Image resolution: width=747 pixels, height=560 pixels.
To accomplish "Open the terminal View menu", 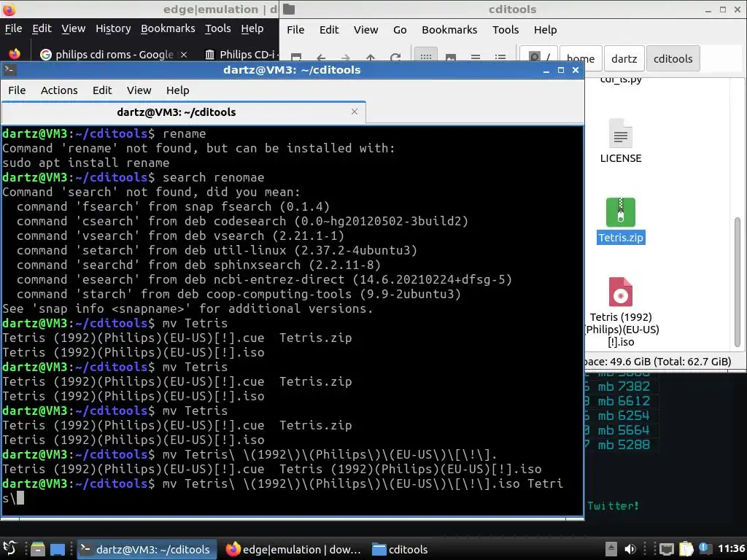I will (139, 90).
